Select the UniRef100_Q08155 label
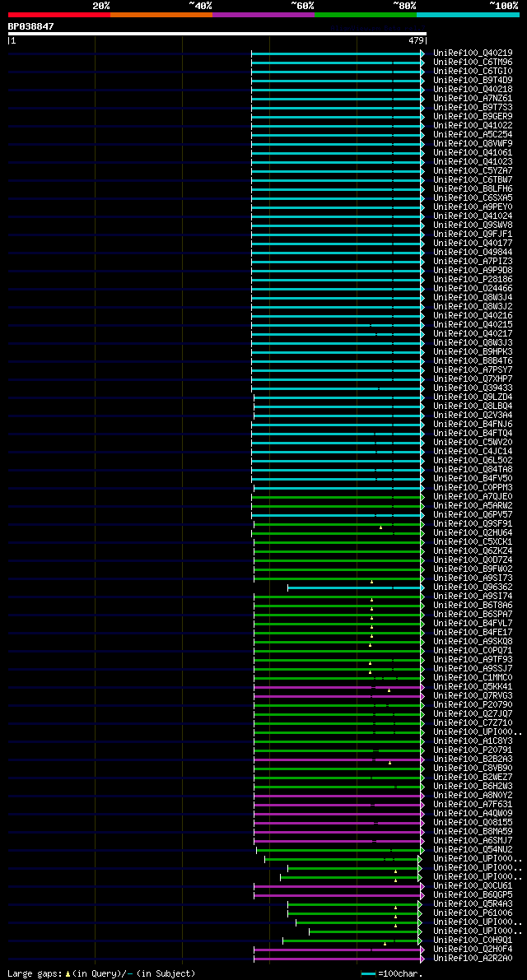The width and height of the screenshot is (527, 980). tap(473, 823)
